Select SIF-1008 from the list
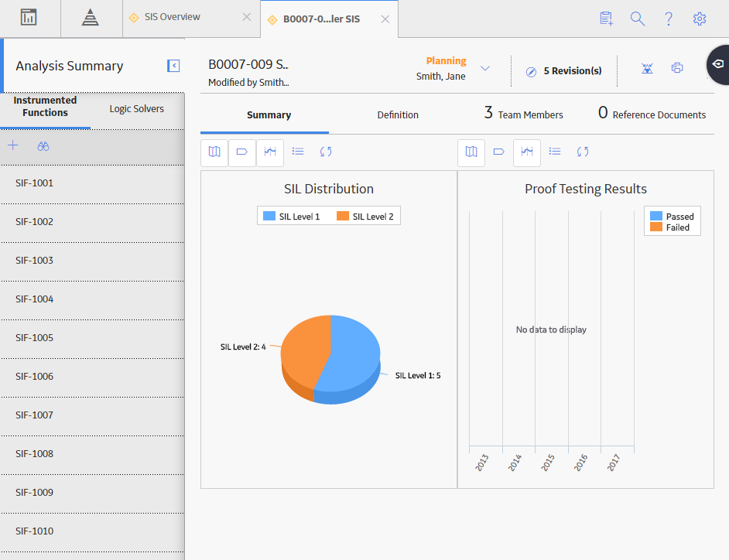Screen dimensions: 729x560 [x=92, y=453]
